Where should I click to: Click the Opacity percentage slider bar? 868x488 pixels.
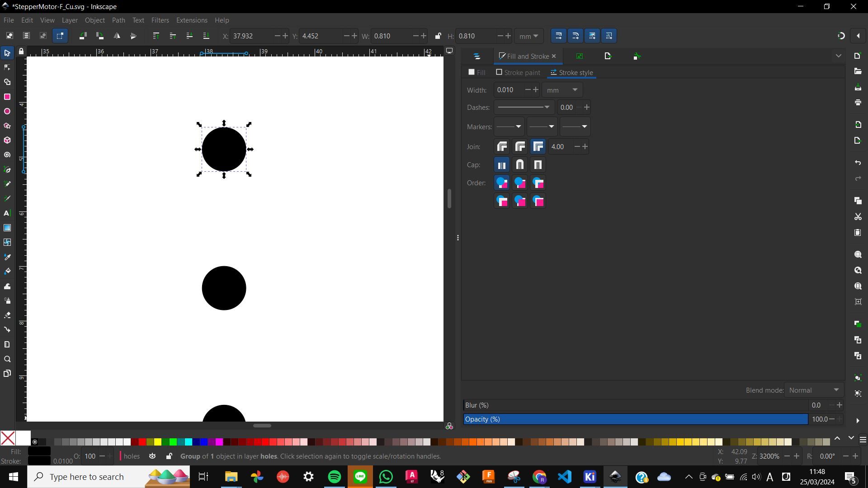click(x=636, y=419)
